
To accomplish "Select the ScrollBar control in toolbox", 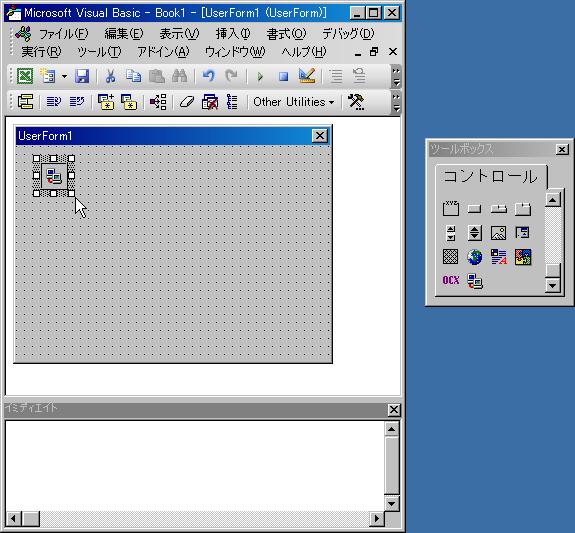I will pyautogui.click(x=451, y=233).
